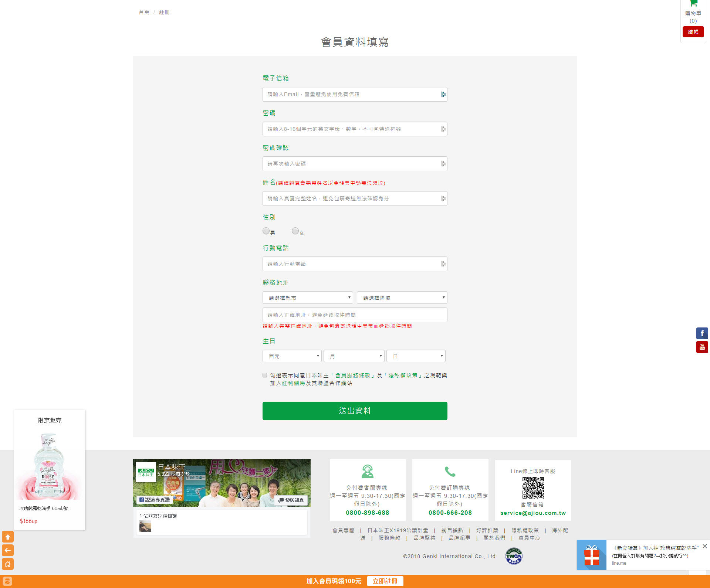Click the autofill icon in password field

[443, 129]
